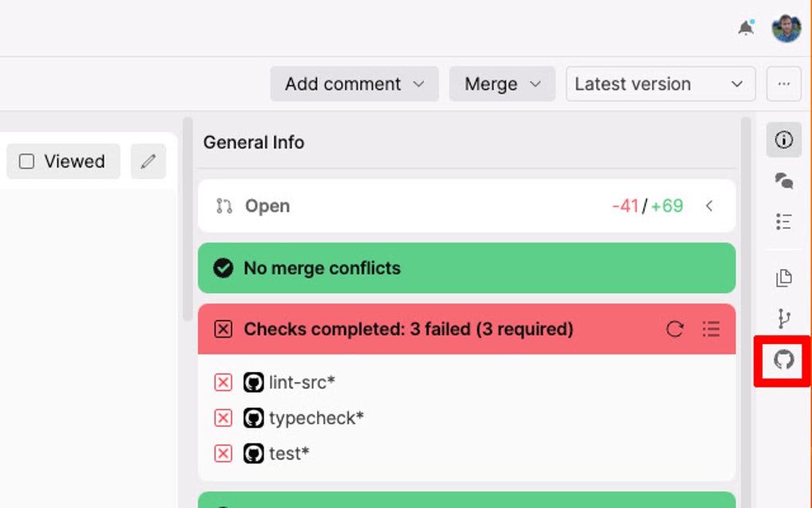The height and width of the screenshot is (508, 812).
Task: Click the notification bell icon
Action: pos(746,28)
